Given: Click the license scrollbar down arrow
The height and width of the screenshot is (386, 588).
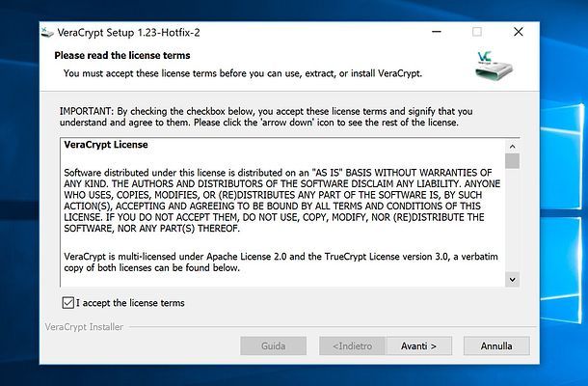Looking at the screenshot, I should point(512,279).
